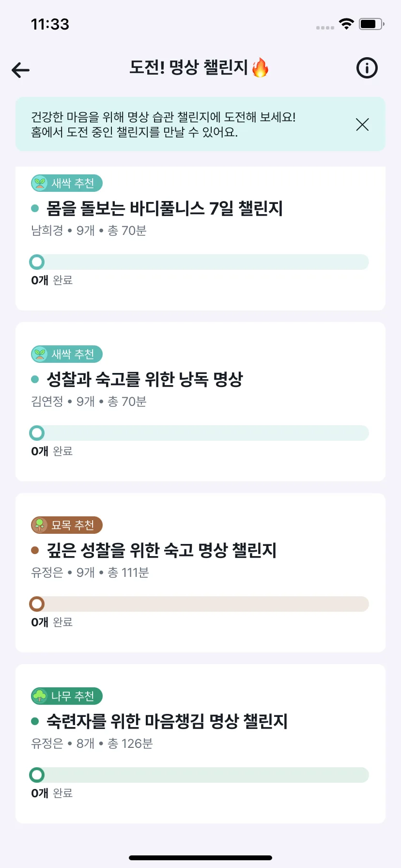Open the info circle icon
The width and height of the screenshot is (401, 868).
(367, 68)
